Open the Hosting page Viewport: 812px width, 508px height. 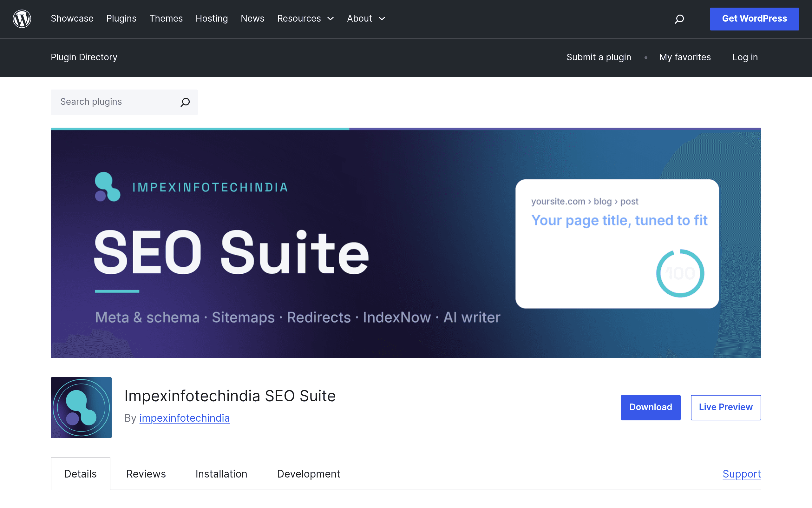click(x=212, y=18)
